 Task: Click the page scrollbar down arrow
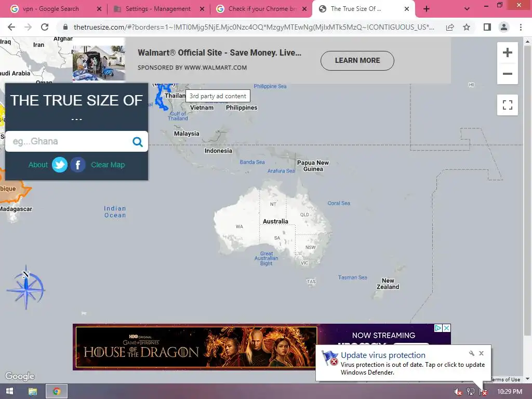pos(527,379)
